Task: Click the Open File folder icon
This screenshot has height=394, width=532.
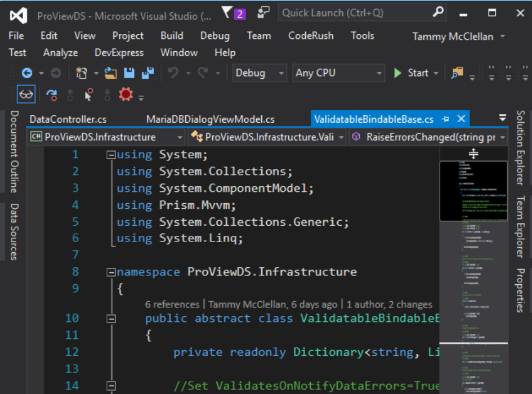Action: [x=110, y=73]
